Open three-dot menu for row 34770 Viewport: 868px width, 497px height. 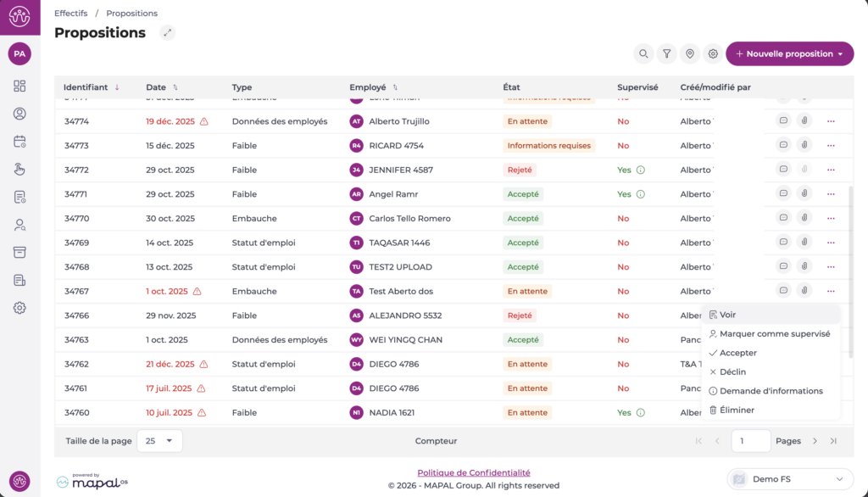coord(831,219)
